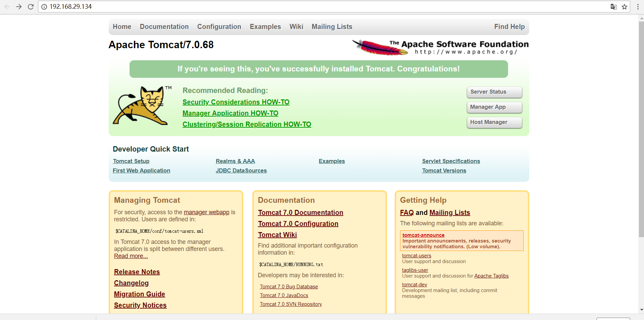This screenshot has height=320, width=644.
Task: Click the green Congratulations banner text
Action: click(319, 69)
